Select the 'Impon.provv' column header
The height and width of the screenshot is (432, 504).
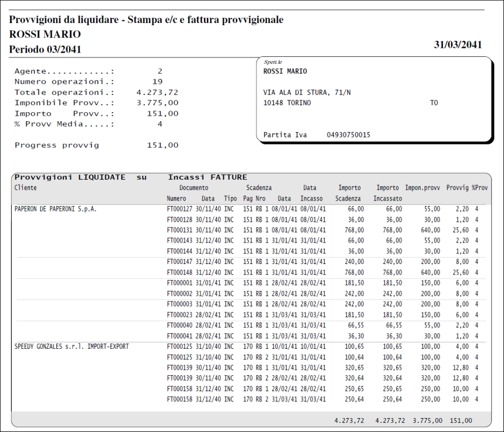pyautogui.click(x=422, y=188)
